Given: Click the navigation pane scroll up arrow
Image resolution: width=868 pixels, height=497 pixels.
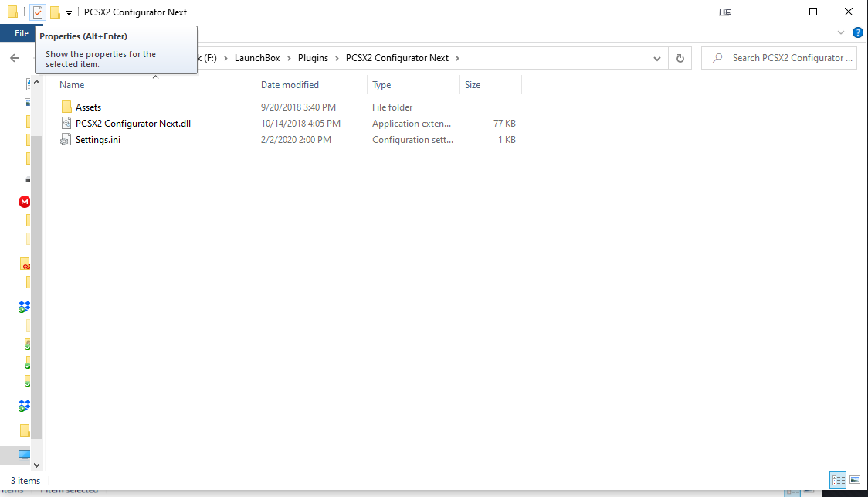Looking at the screenshot, I should [x=36, y=82].
